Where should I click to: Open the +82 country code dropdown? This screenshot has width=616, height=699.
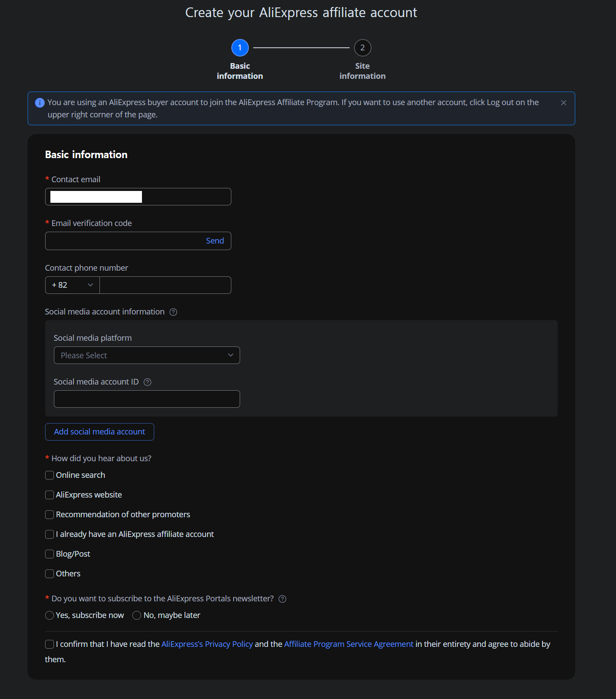(x=72, y=285)
